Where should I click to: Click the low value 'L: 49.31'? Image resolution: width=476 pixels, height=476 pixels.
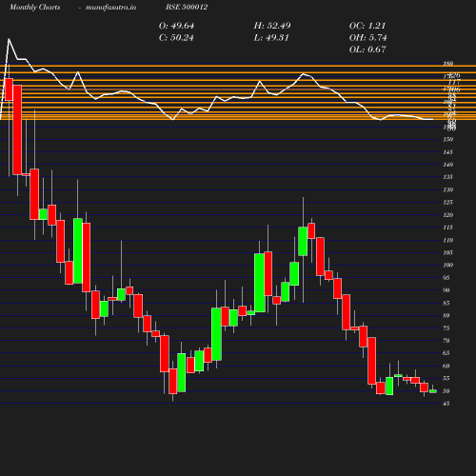pos(271,38)
